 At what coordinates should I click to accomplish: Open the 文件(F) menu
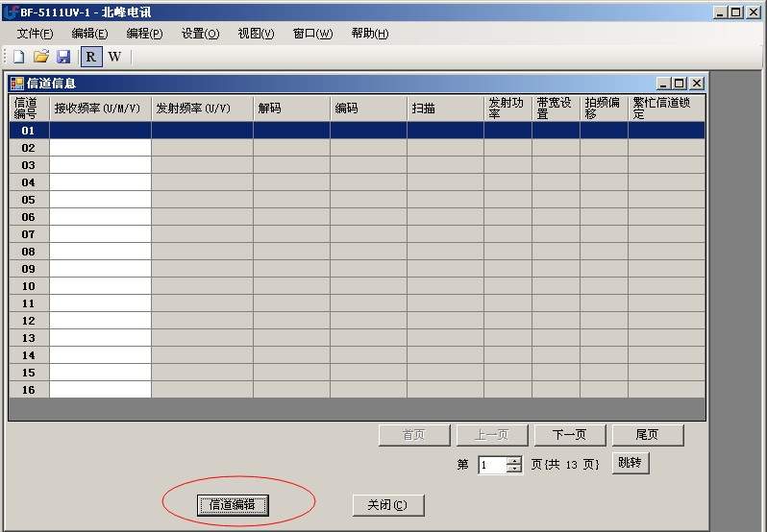click(36, 34)
